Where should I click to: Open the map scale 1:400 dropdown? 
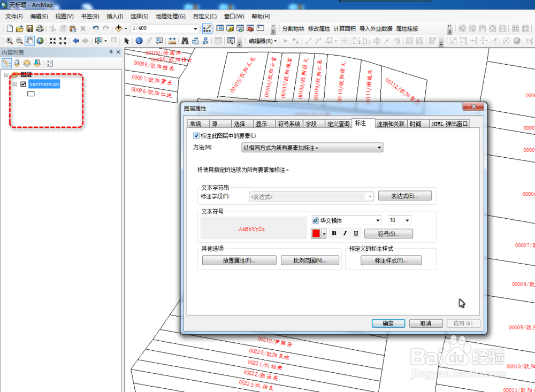[196, 28]
